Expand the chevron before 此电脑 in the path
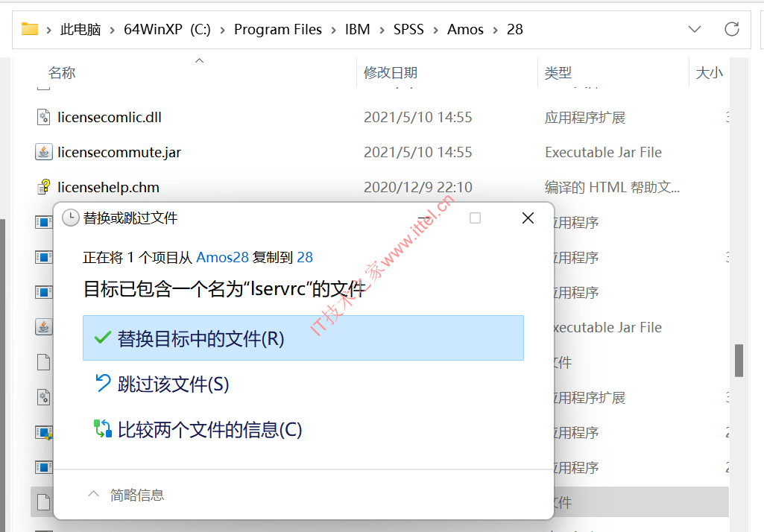 click(x=48, y=31)
